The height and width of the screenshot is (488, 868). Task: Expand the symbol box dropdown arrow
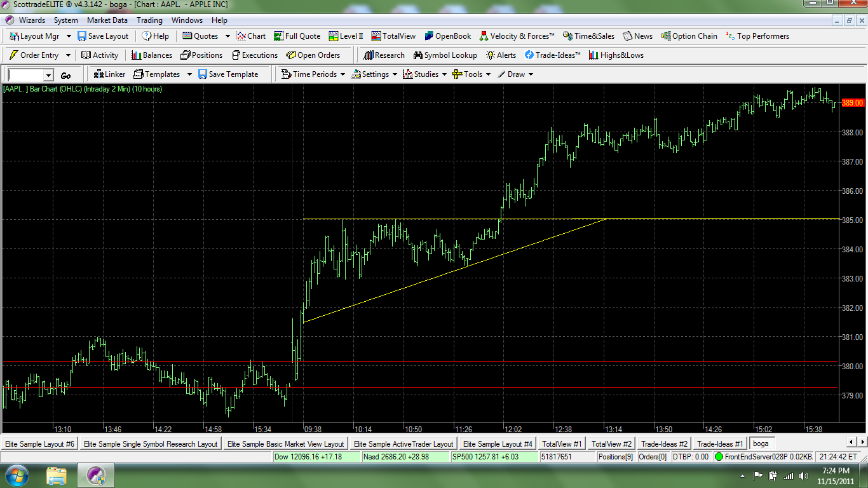pyautogui.click(x=48, y=75)
